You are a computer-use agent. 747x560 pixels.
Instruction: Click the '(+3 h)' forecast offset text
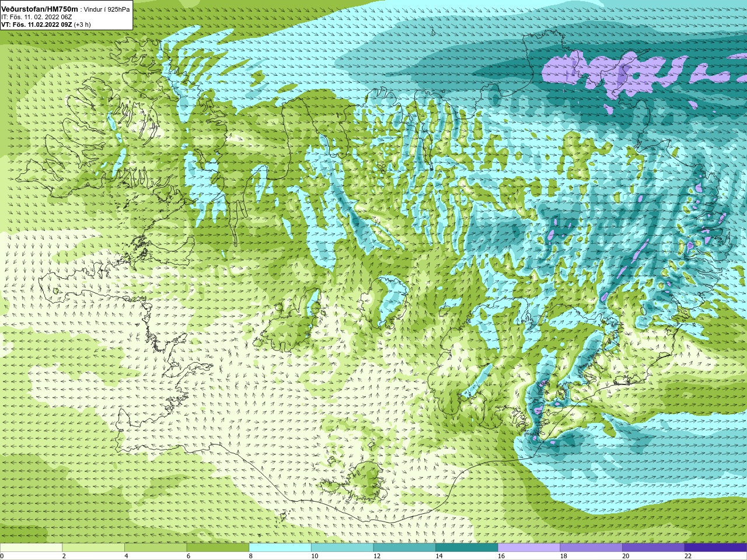pyautogui.click(x=82, y=24)
